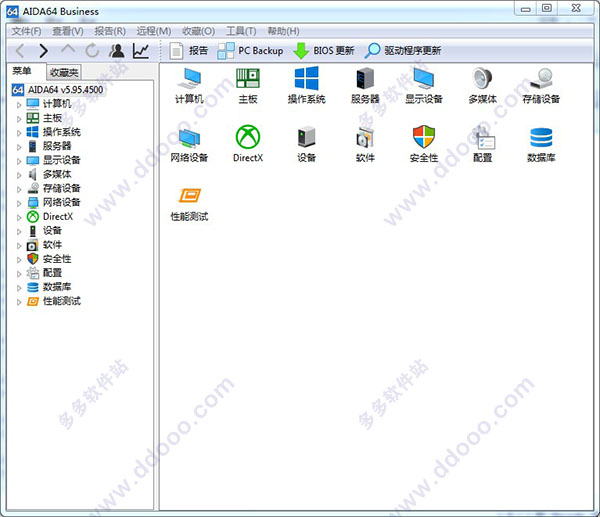The height and width of the screenshot is (517, 600).
Task: Select AIDA64 v5.95.4500 root tree item
Action: pyautogui.click(x=58, y=90)
